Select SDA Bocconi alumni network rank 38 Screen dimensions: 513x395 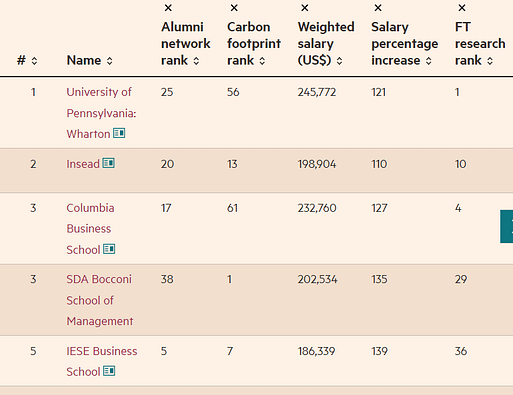167,279
